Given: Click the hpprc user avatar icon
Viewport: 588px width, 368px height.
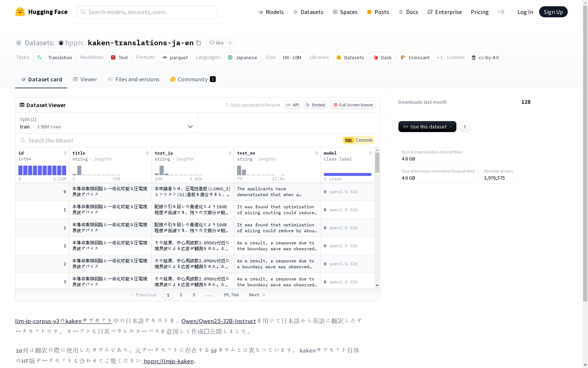Looking at the screenshot, I should point(61,43).
